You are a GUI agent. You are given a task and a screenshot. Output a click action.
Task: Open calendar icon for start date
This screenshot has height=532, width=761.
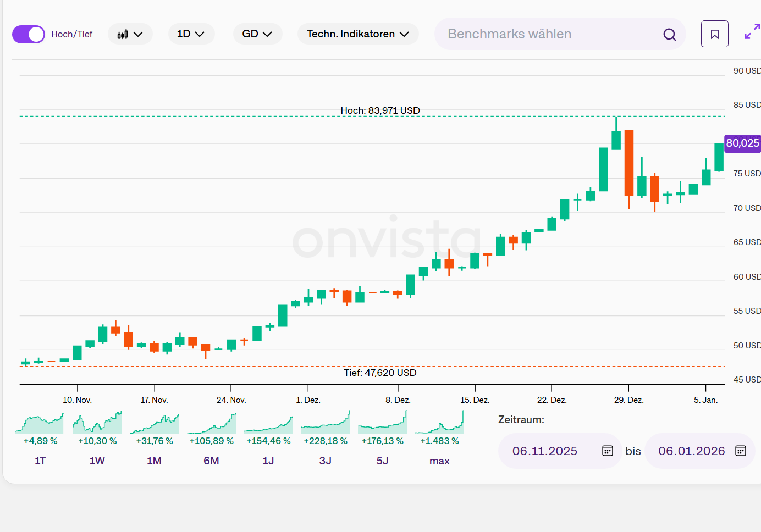tap(607, 451)
